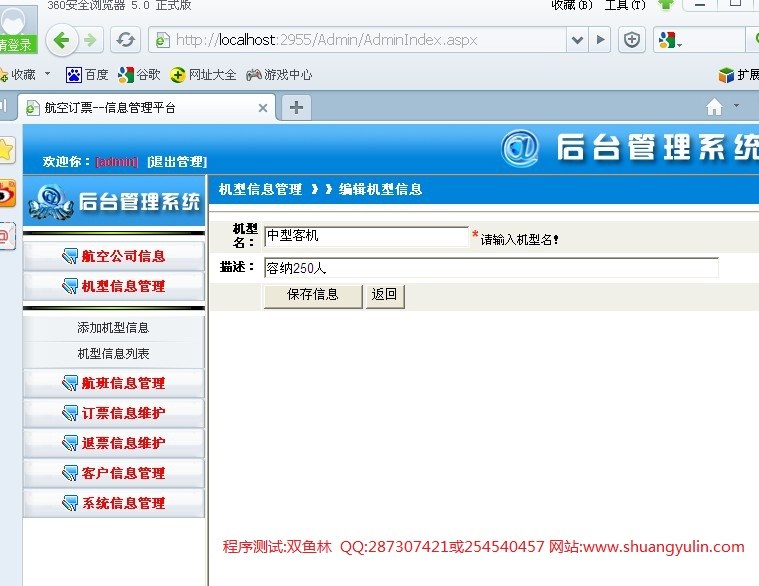Click the page icon in the address bar
759x586 pixels.
163,40
